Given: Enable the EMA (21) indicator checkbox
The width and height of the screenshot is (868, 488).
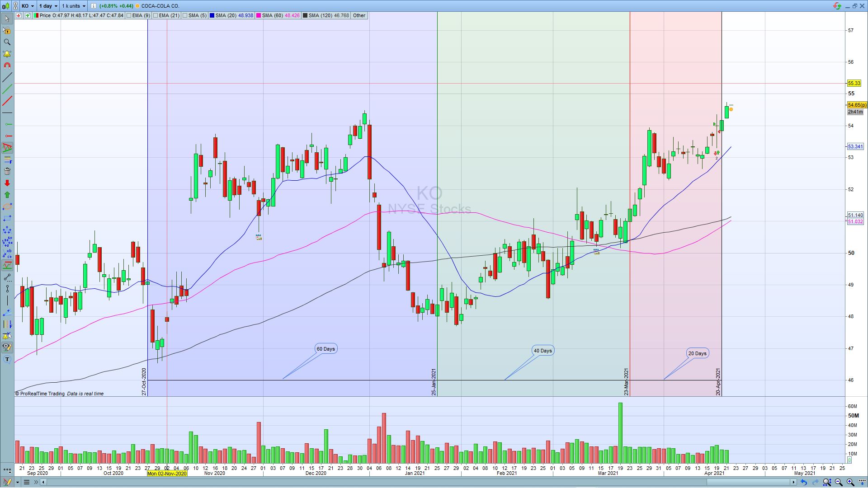Looking at the screenshot, I should click(156, 15).
